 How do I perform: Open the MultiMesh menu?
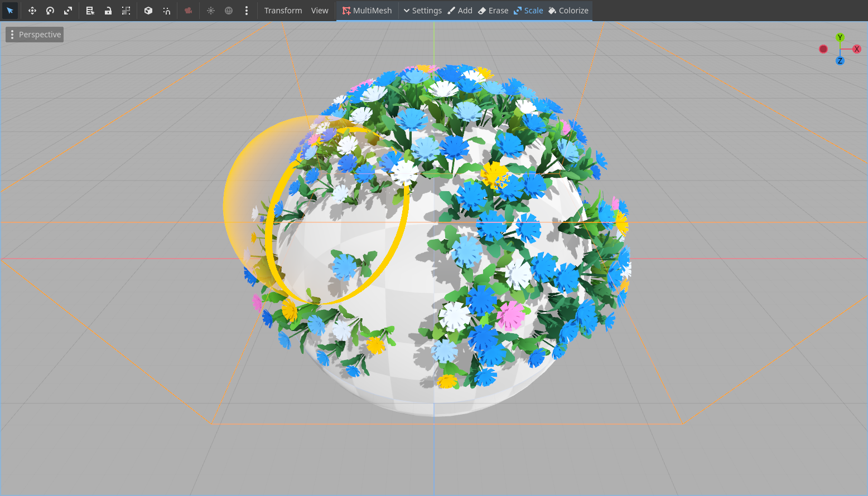pyautogui.click(x=367, y=11)
